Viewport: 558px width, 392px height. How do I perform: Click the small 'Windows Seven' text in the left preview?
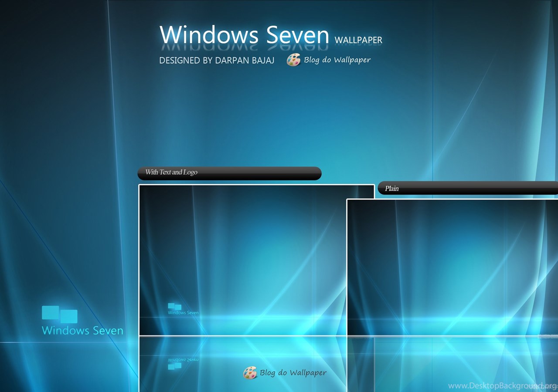(183, 313)
